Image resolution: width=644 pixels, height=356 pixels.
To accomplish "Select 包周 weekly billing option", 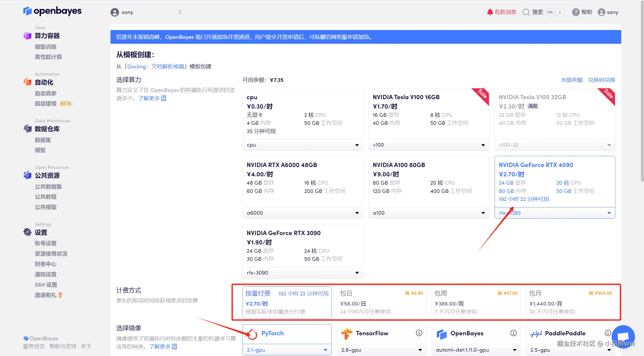I will tap(476, 302).
